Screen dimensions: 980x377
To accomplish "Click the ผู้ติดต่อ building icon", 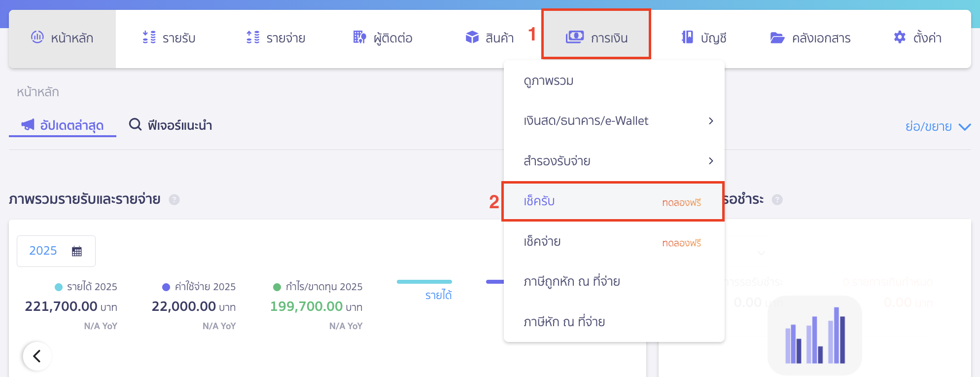I will point(359,38).
